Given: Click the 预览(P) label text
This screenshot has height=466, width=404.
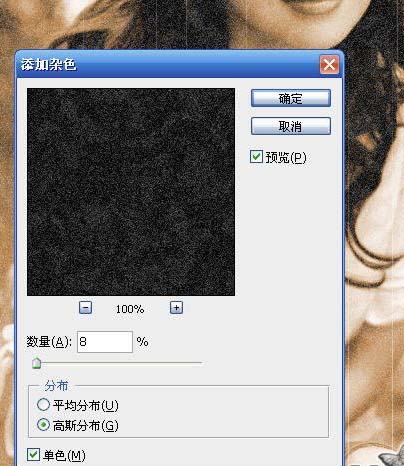Looking at the screenshot, I should coord(286,157).
